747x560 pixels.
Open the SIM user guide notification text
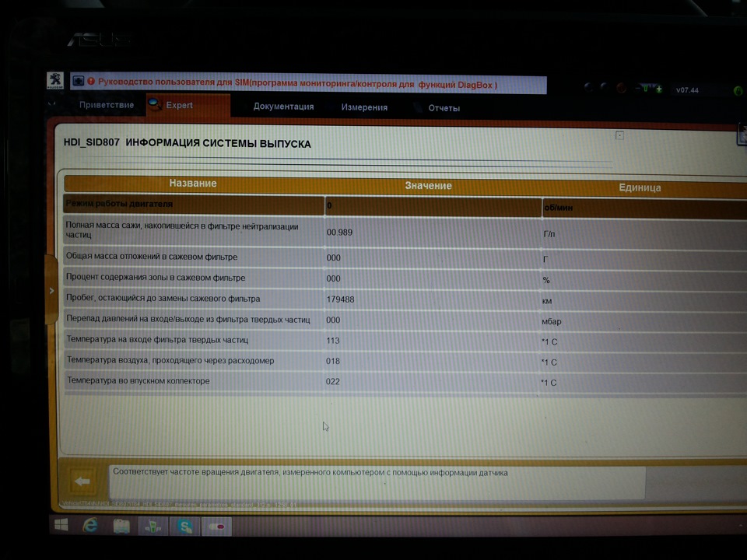pyautogui.click(x=297, y=83)
